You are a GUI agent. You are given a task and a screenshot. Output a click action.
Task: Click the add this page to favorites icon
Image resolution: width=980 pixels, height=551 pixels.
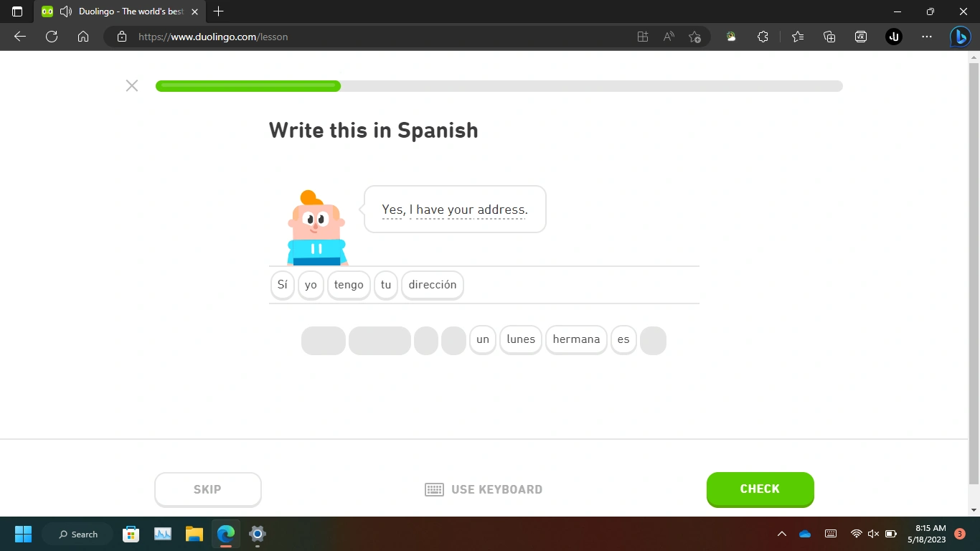pyautogui.click(x=694, y=37)
